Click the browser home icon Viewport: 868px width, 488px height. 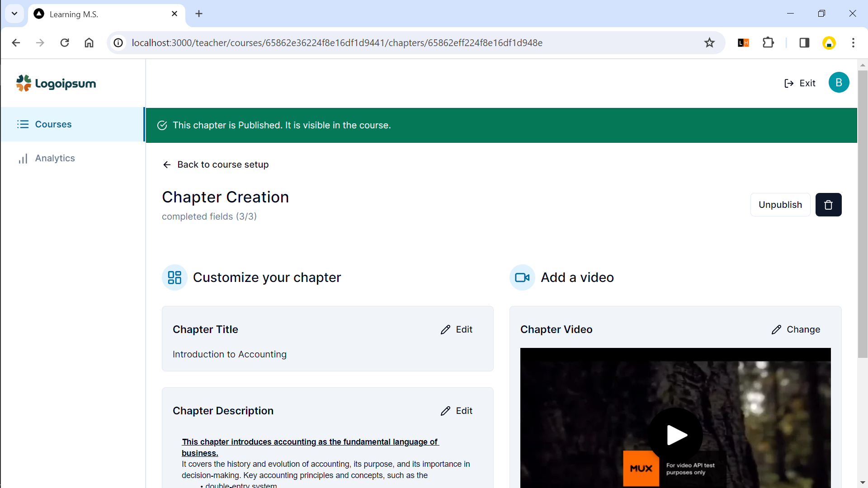click(x=89, y=43)
